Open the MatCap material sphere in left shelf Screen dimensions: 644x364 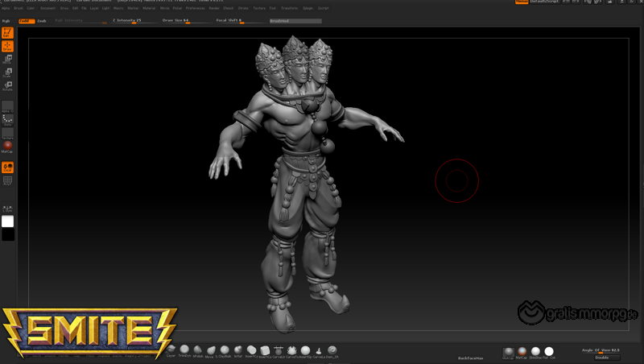(7, 146)
